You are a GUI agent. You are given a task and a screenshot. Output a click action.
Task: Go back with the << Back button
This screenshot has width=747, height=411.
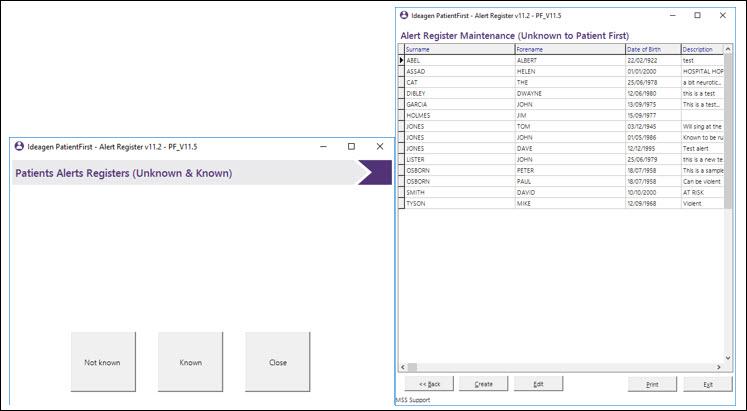click(x=429, y=384)
